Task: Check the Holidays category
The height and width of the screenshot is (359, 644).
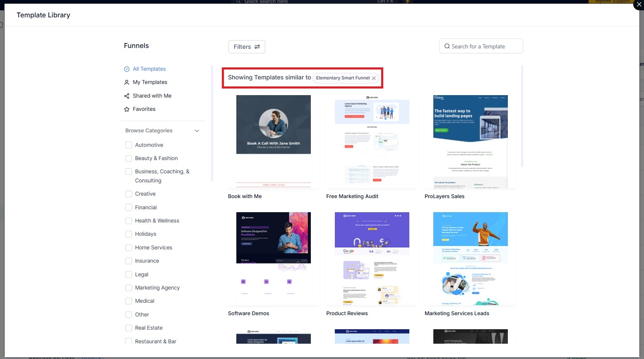Action: 129,234
